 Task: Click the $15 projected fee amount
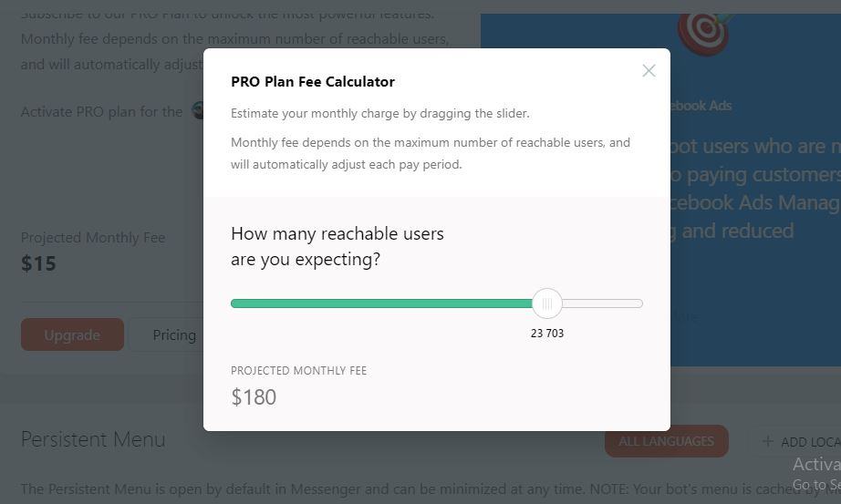(x=38, y=264)
